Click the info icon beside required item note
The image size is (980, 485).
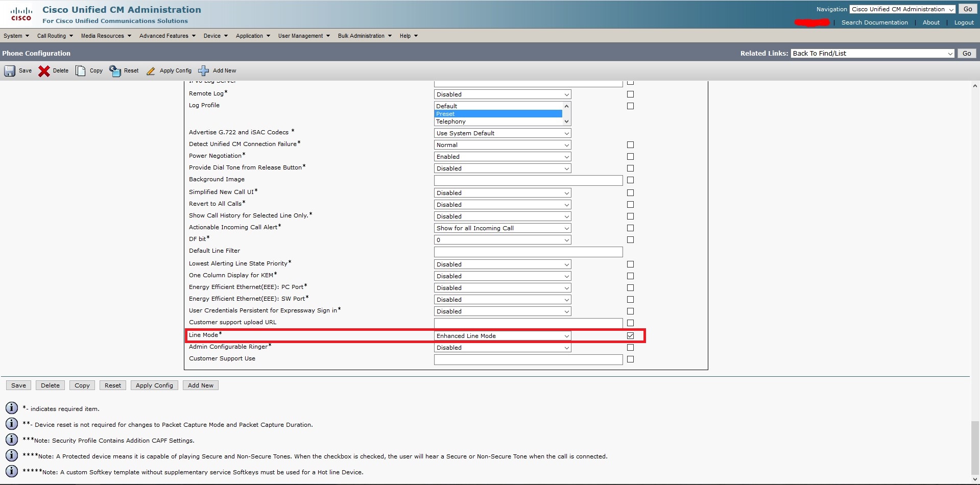click(x=11, y=408)
